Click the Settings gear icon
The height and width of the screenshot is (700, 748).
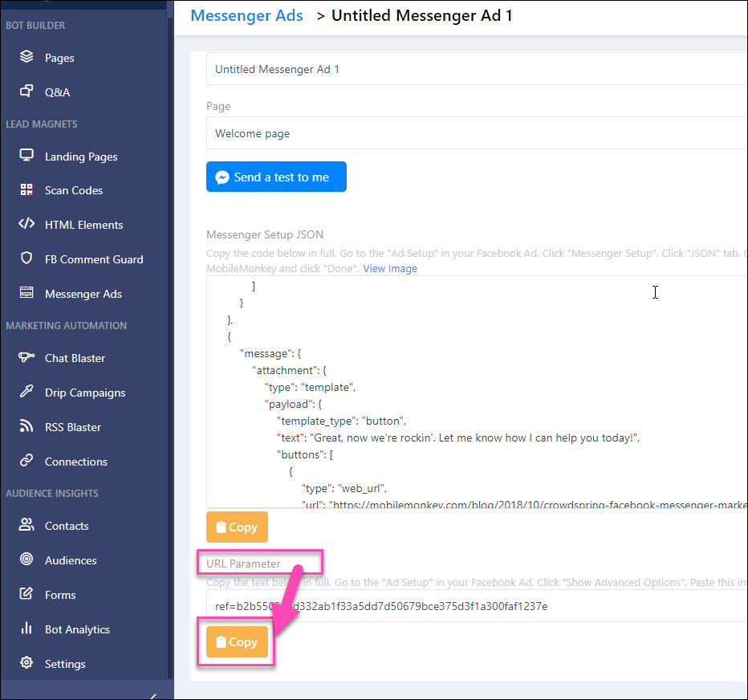(x=26, y=663)
